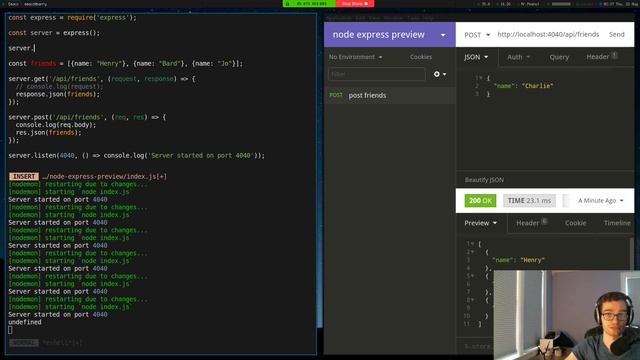Click Beautify JSON below request body
The width and height of the screenshot is (640, 360).
point(484,180)
